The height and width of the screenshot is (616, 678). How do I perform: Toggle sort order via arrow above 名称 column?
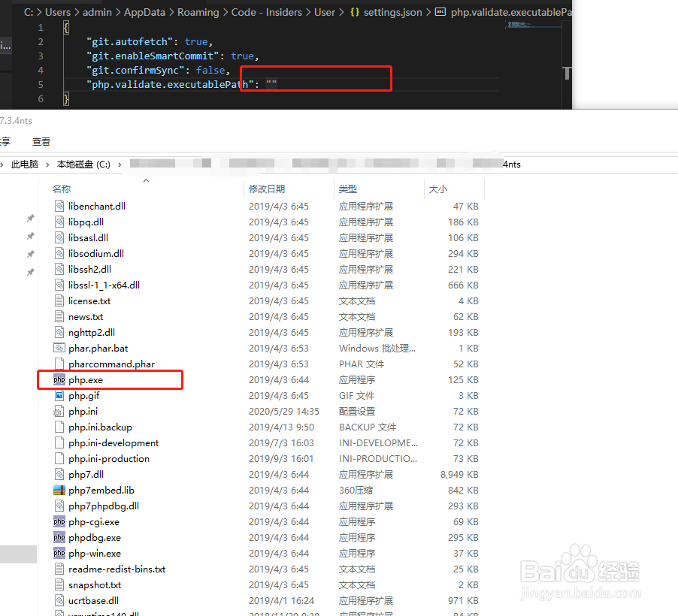tap(146, 180)
